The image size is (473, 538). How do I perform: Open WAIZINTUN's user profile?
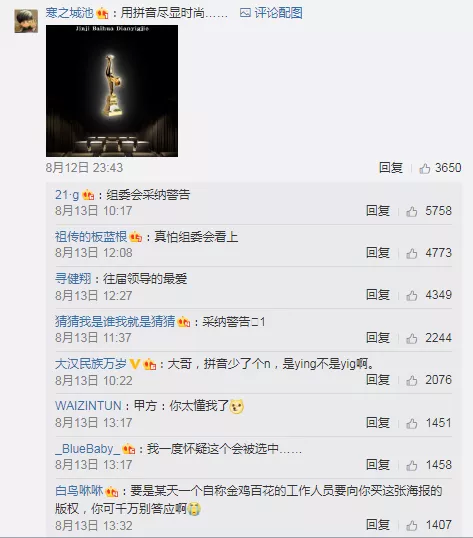point(88,406)
